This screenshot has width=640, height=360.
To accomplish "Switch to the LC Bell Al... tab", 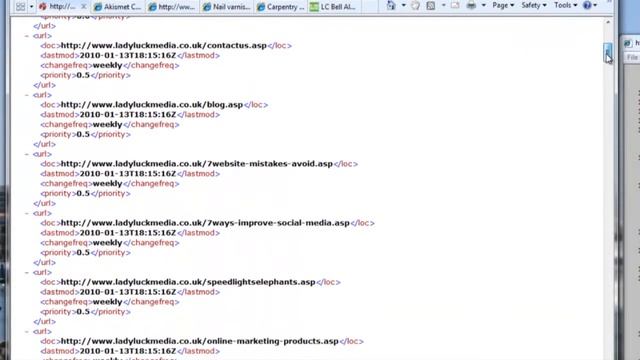I will tap(334, 7).
